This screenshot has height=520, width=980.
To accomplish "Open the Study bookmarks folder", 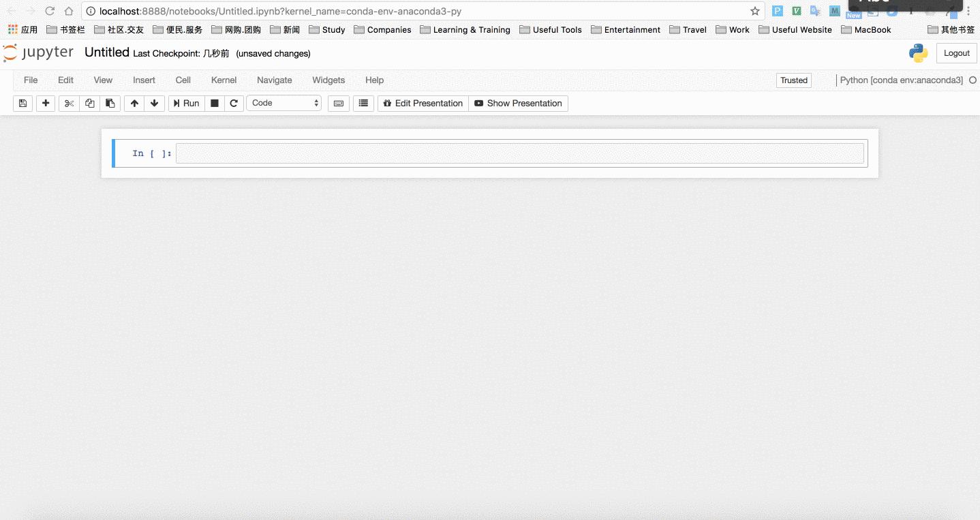I will click(x=326, y=29).
